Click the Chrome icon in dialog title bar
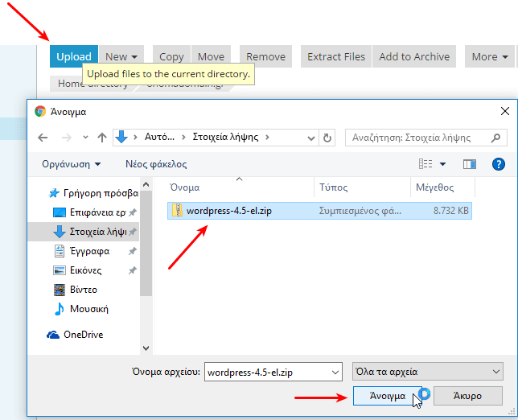The width and height of the screenshot is (518, 420). point(40,111)
